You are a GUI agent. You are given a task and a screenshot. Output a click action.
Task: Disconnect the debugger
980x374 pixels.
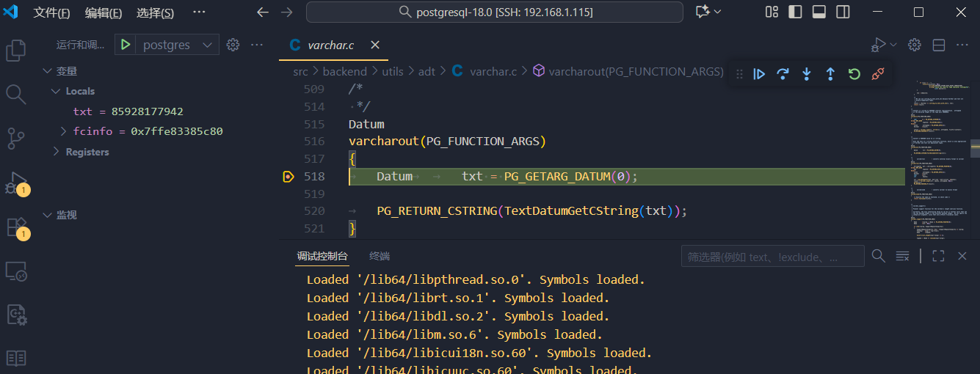[x=877, y=74]
